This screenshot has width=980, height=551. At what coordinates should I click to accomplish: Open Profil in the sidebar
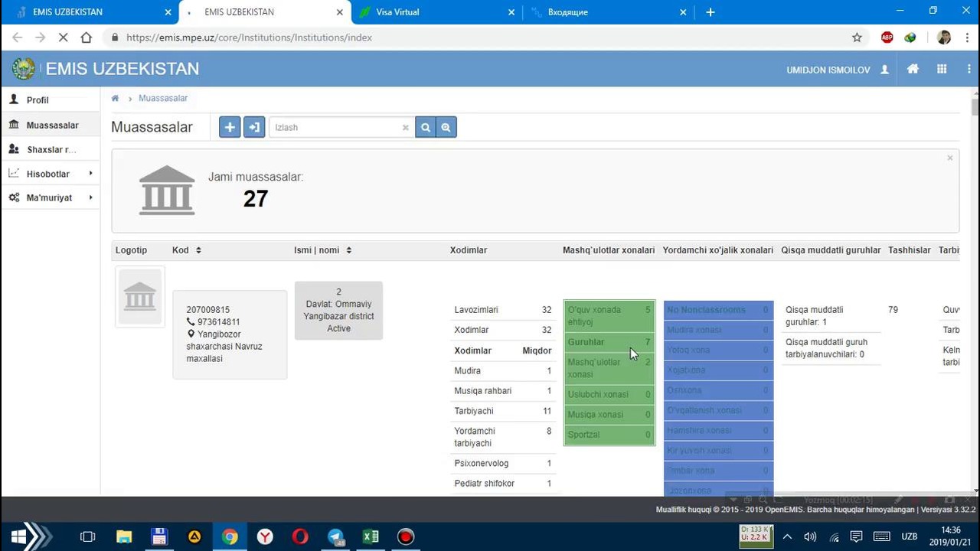[38, 100]
